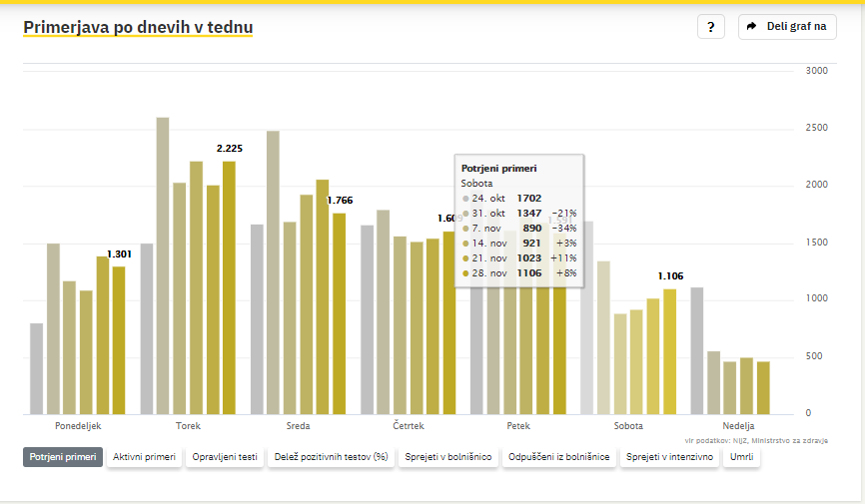Image resolution: width=865 pixels, height=504 pixels.
Task: Click the Torek axis label
Action: pyautogui.click(x=188, y=426)
